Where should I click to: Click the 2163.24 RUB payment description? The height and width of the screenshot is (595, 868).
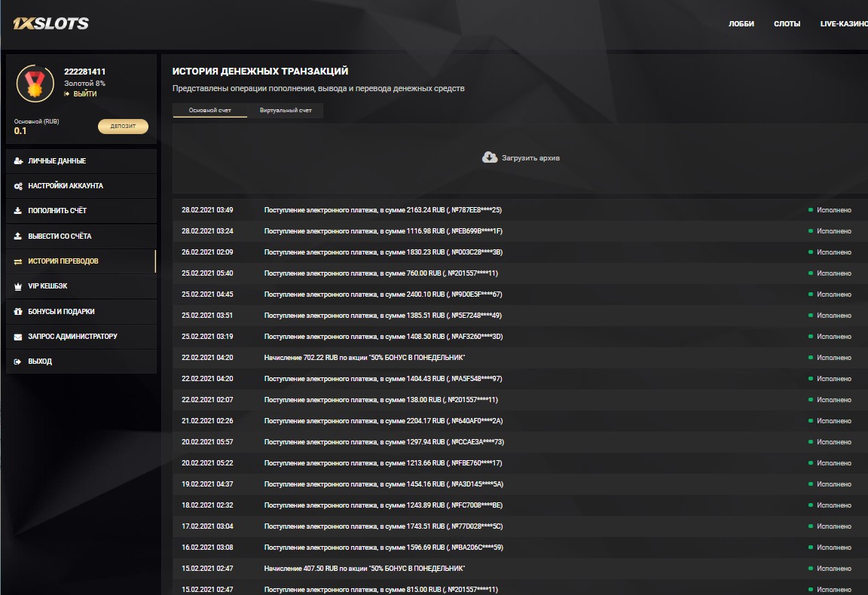[383, 210]
